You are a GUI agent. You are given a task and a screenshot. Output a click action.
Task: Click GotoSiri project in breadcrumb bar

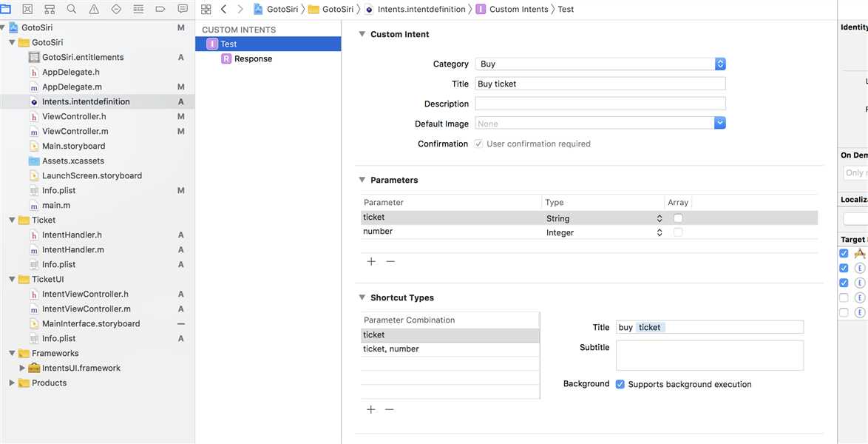277,9
